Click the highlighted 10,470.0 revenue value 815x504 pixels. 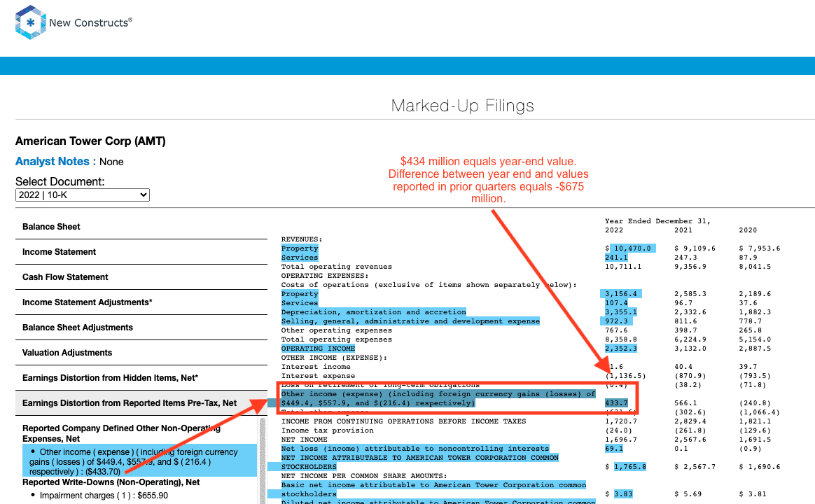[x=632, y=248]
